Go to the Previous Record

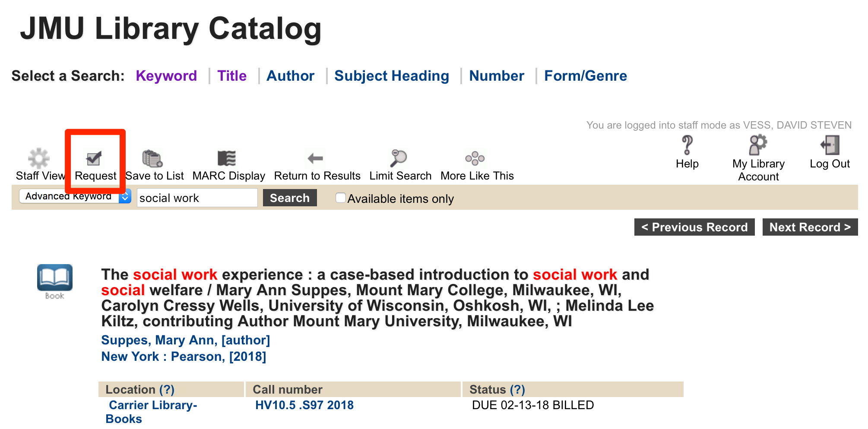tap(694, 227)
